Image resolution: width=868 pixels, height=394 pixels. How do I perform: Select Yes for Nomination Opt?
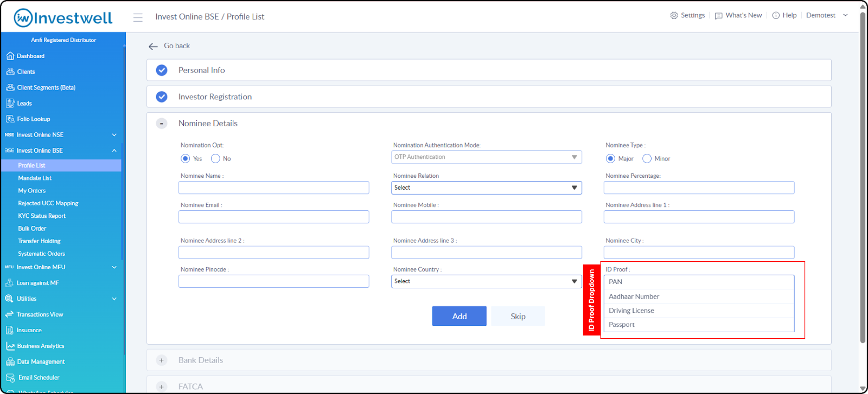pos(185,158)
